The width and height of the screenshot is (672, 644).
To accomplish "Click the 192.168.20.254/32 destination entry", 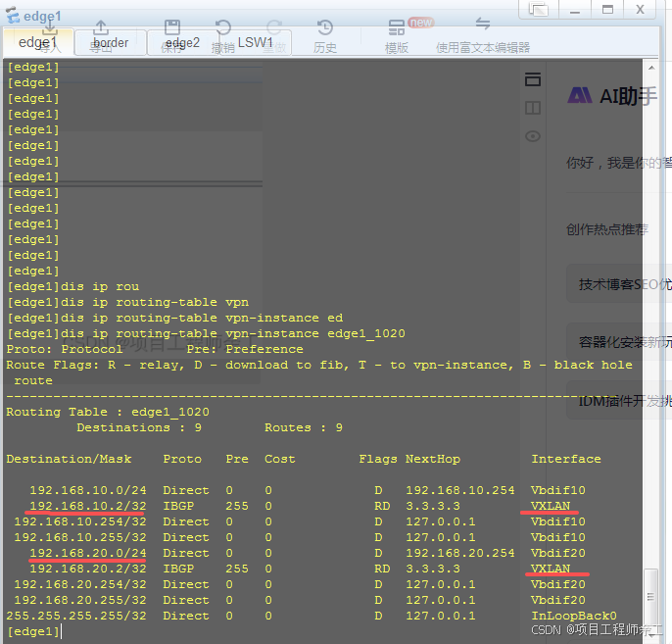I will [x=80, y=584].
